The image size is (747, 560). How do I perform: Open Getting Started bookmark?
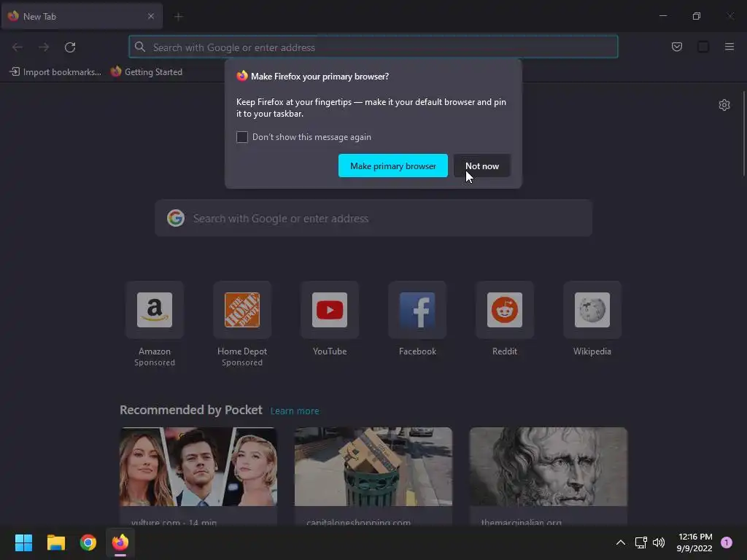click(x=146, y=72)
